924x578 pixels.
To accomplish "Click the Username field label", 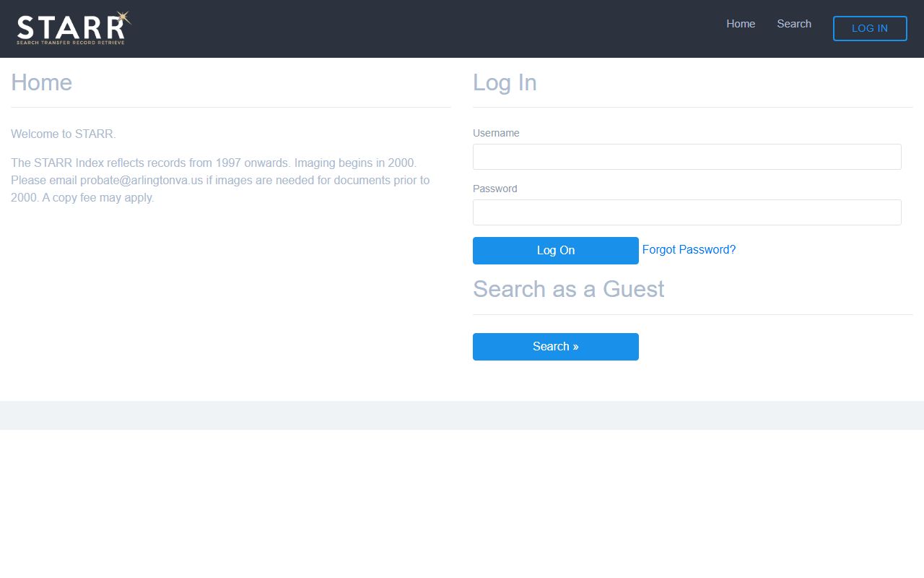I will 496,133.
